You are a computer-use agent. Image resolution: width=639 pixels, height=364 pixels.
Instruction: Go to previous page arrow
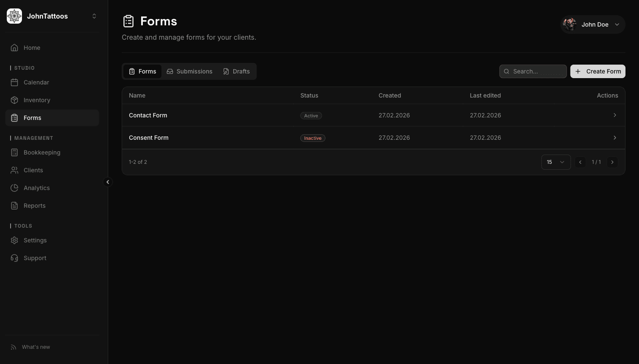[x=580, y=162]
